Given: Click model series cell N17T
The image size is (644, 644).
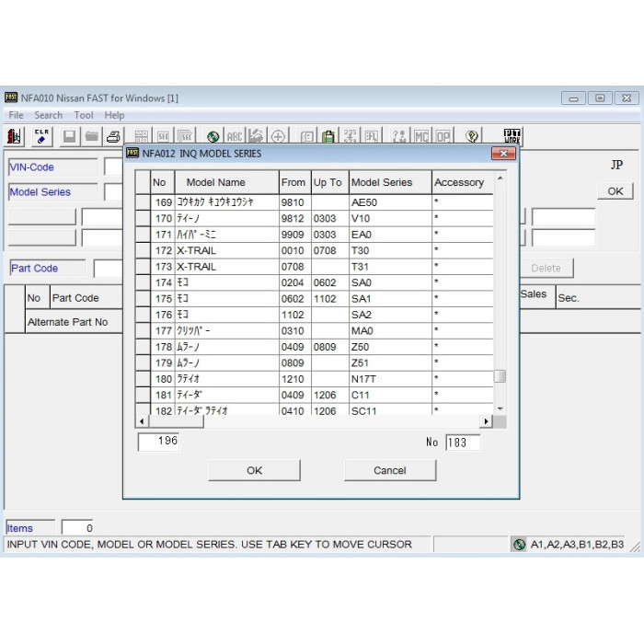Looking at the screenshot, I should pyautogui.click(x=390, y=379).
